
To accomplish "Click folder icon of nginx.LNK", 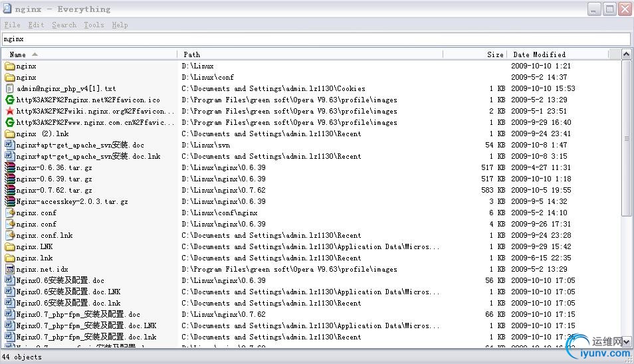I will 10,247.
